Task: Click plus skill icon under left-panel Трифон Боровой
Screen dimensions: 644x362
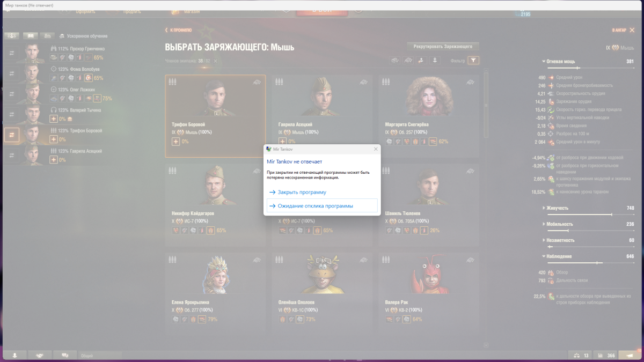Action: (54, 139)
